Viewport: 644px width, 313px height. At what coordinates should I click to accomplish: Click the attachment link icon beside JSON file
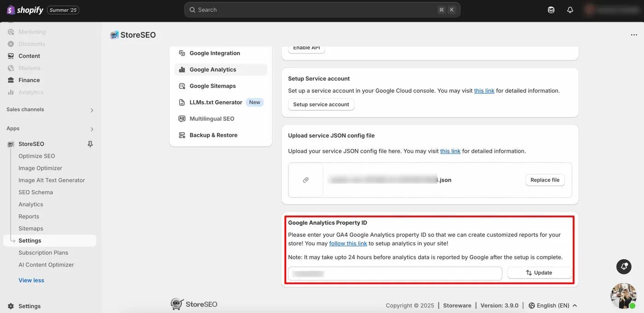(306, 180)
